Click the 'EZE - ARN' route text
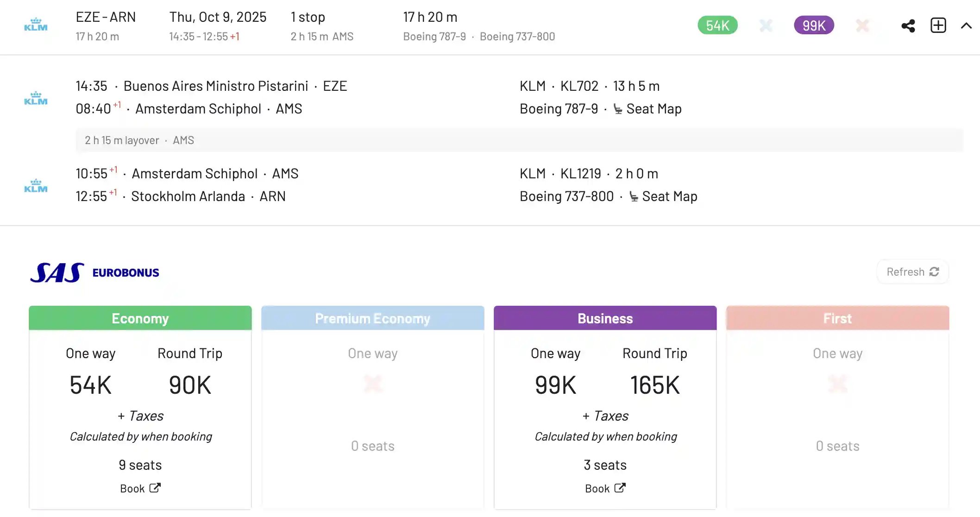This screenshot has height=517, width=980. pos(106,17)
